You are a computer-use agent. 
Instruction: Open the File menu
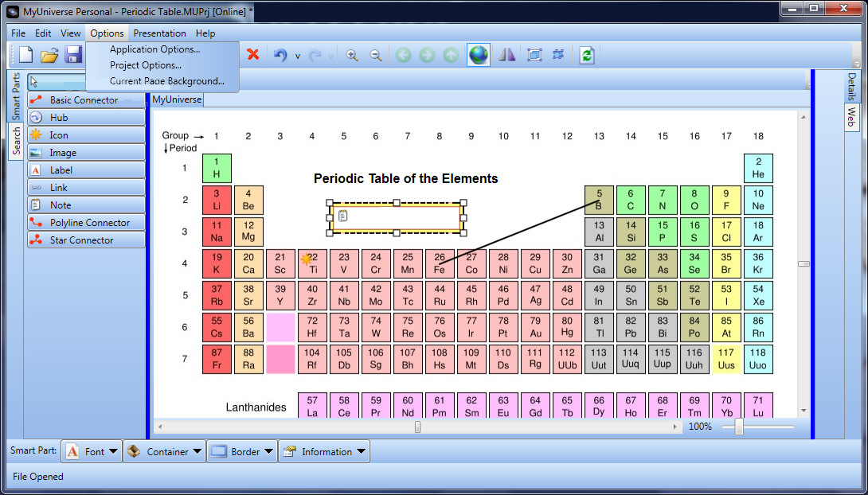[18, 33]
